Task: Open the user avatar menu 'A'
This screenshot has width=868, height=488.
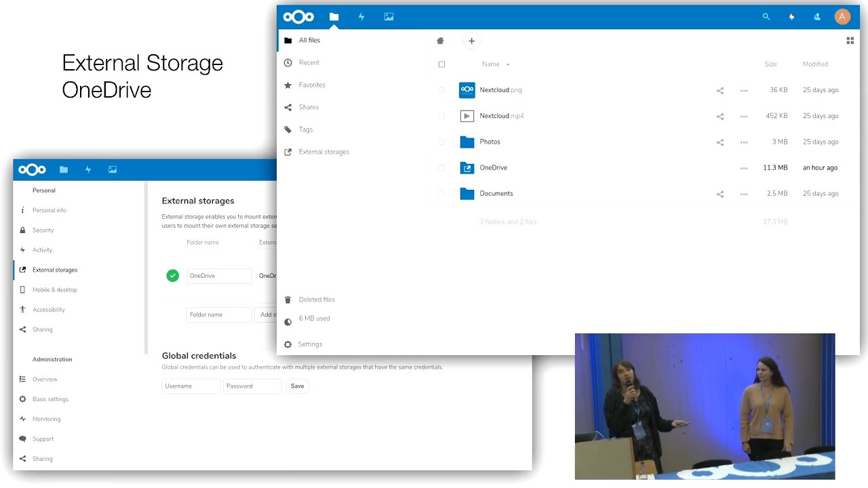Action: point(842,17)
